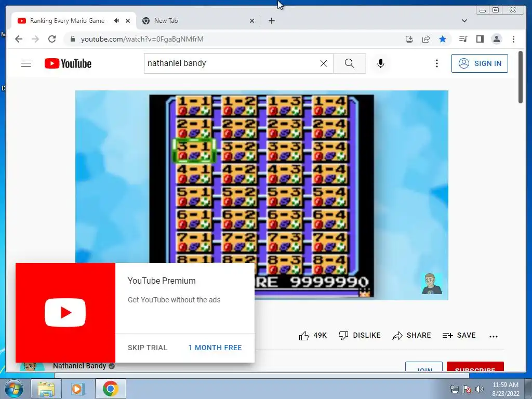Clear the YouTube search query
Viewport: 532px width, 399px height.
(324, 63)
